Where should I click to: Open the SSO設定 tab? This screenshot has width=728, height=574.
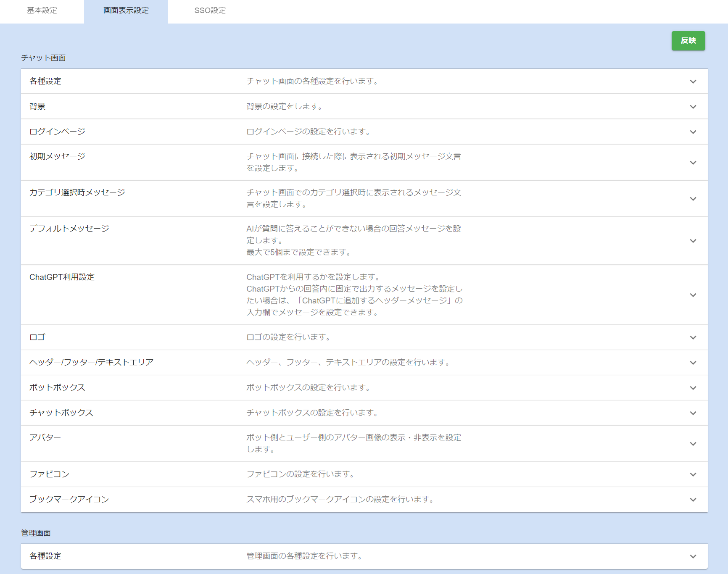[210, 11]
